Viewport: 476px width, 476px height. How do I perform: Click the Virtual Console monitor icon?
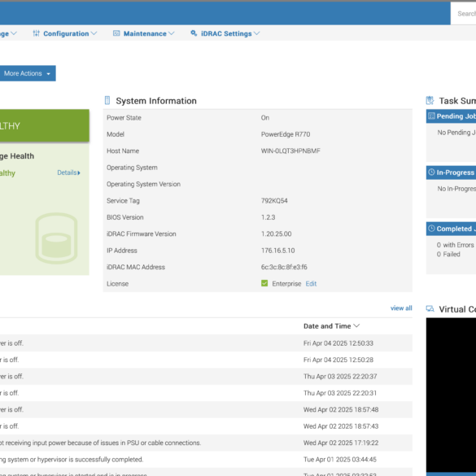(430, 309)
